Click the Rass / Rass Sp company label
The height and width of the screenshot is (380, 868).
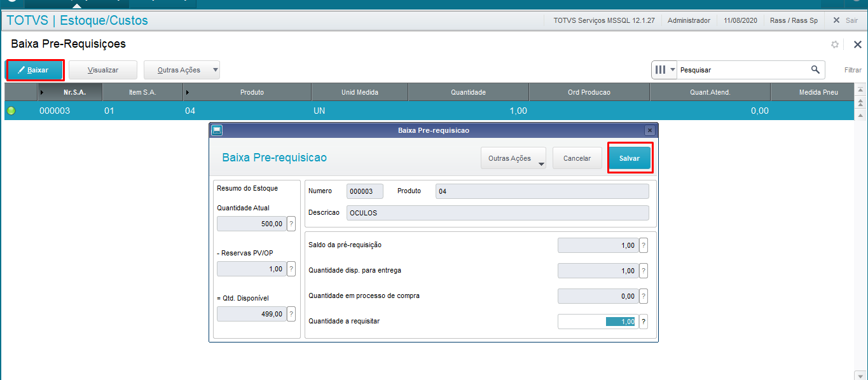coord(794,20)
